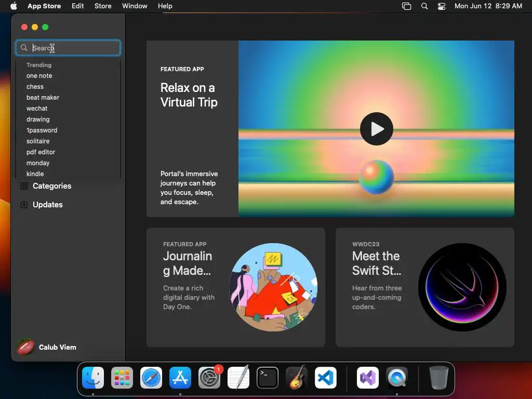Select trending search 'one note'
The height and width of the screenshot is (399, 532).
tap(39, 76)
